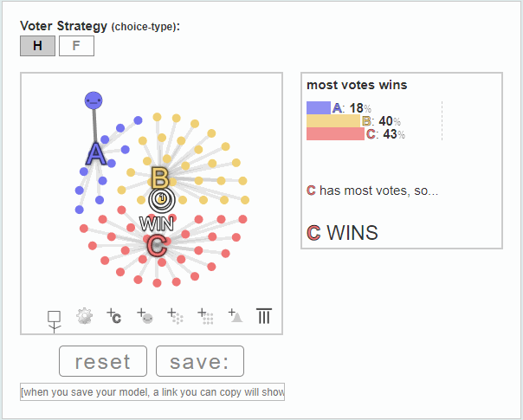
Task: Click the add candidate plus-C icon
Action: [x=114, y=316]
